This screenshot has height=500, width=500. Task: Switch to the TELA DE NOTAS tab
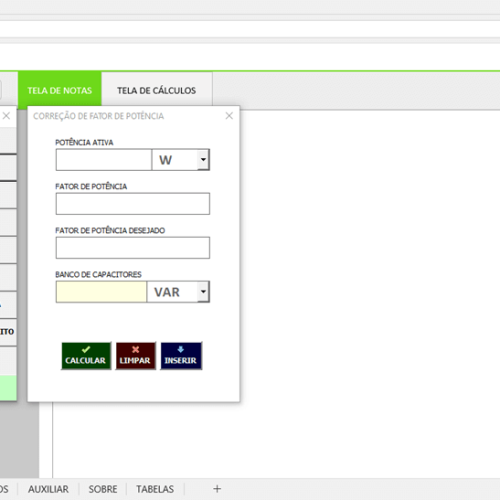pos(60,90)
